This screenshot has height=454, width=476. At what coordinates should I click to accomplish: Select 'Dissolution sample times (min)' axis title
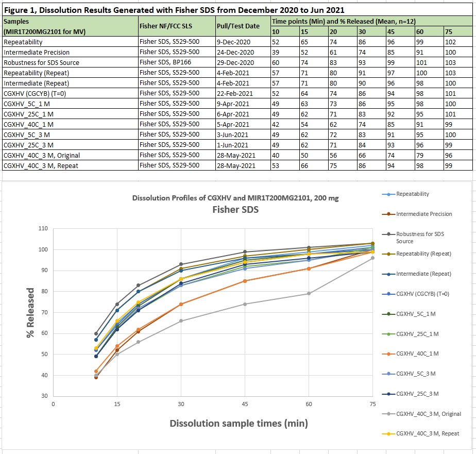coord(239,423)
